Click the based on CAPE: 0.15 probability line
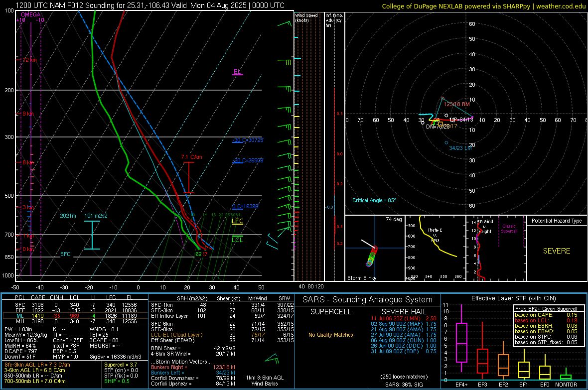588x390 pixels. (546, 315)
